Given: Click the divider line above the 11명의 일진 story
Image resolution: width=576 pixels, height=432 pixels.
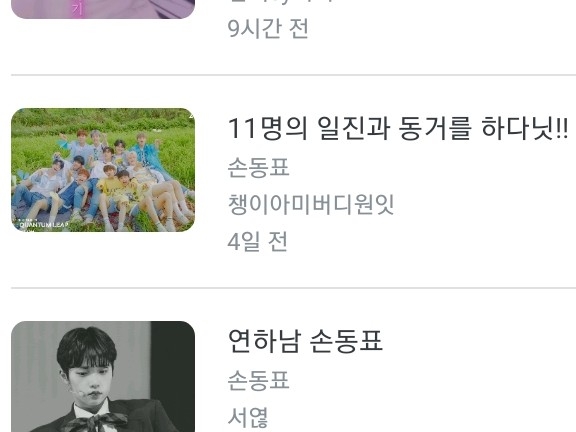Looking at the screenshot, I should (294, 75).
